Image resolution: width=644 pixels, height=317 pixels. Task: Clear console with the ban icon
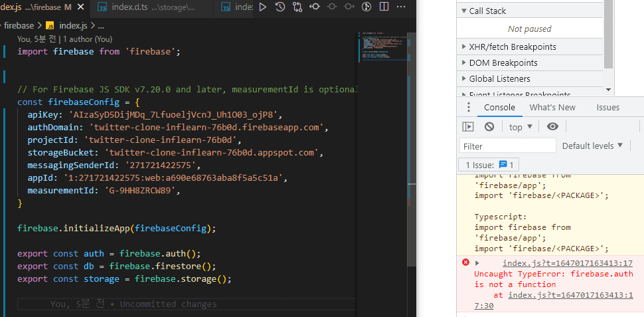[x=489, y=127]
